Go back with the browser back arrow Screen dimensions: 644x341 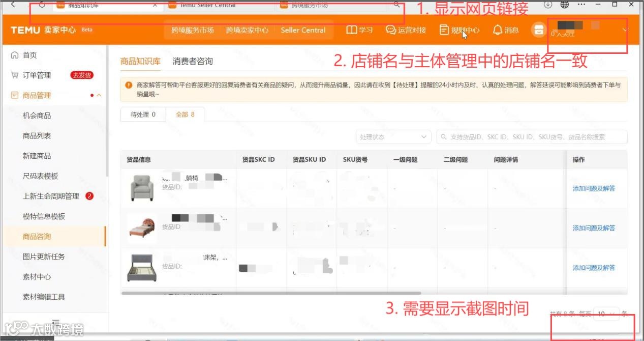13,4
